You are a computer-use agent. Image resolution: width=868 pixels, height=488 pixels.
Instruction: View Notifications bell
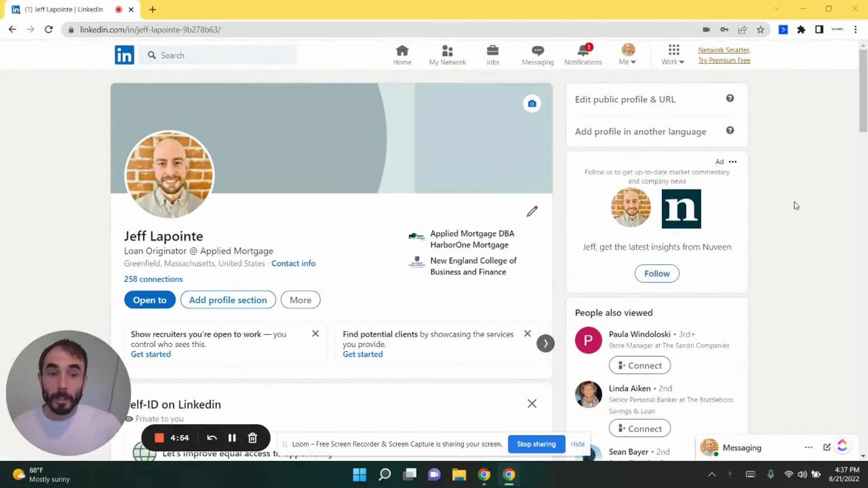click(x=583, y=55)
